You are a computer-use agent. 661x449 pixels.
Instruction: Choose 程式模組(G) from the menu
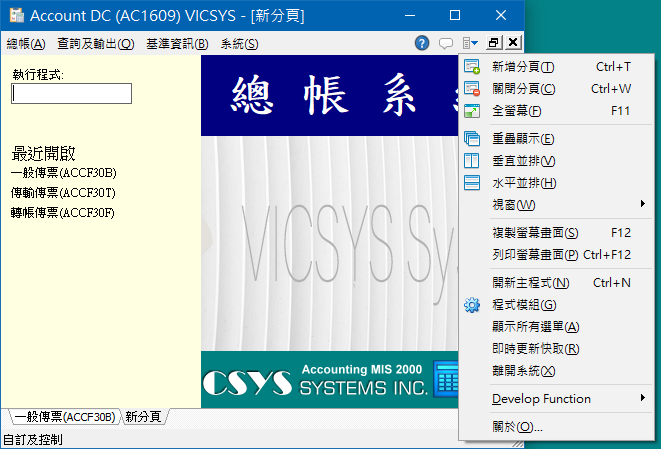[556, 305]
